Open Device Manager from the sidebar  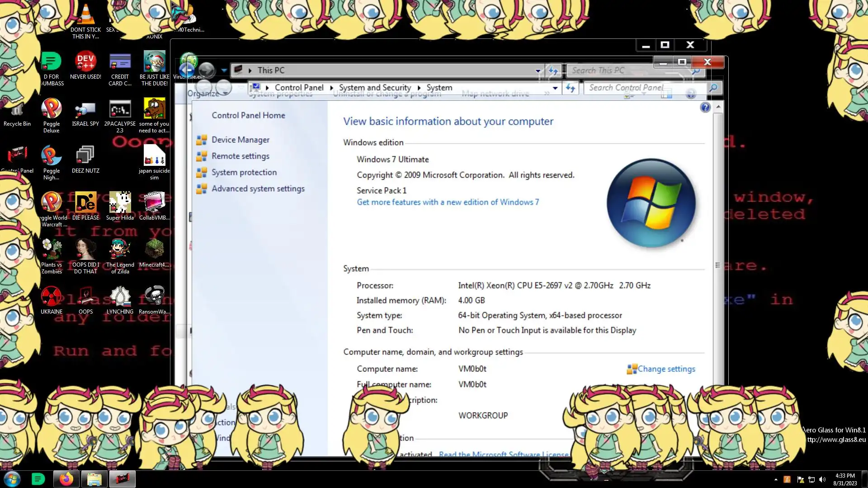[x=240, y=140]
